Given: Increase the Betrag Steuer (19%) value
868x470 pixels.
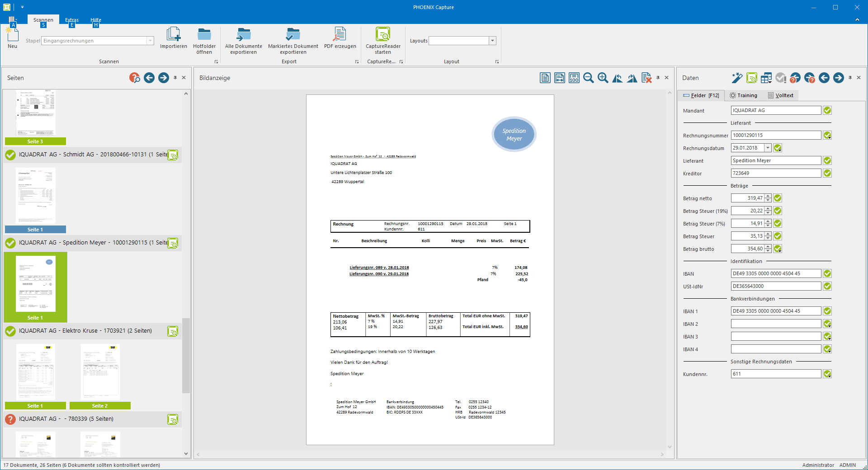Looking at the screenshot, I should [768, 209].
